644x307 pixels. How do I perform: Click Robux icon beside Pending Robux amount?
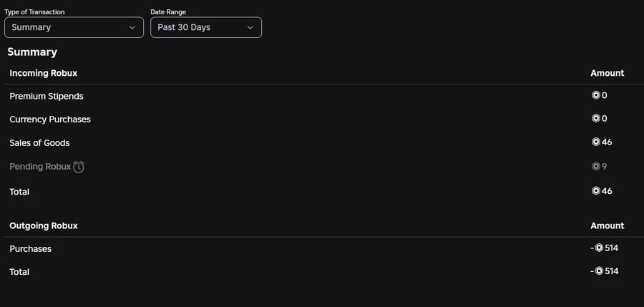(595, 166)
